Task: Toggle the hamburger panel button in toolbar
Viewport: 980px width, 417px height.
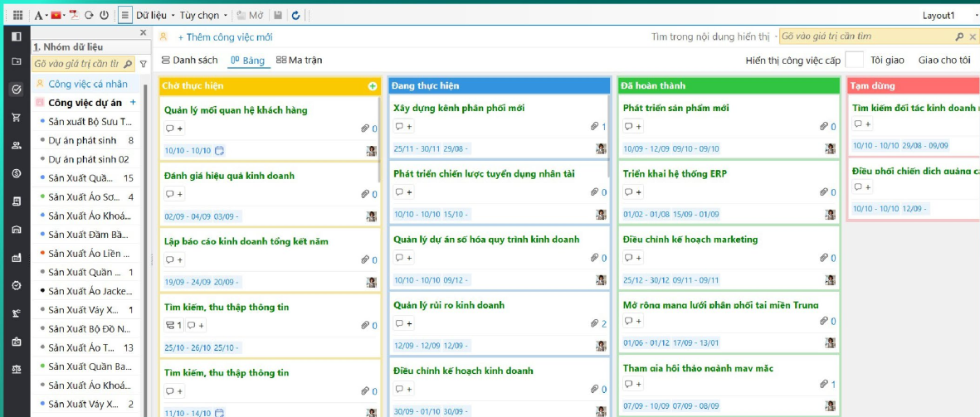Action: click(x=124, y=15)
